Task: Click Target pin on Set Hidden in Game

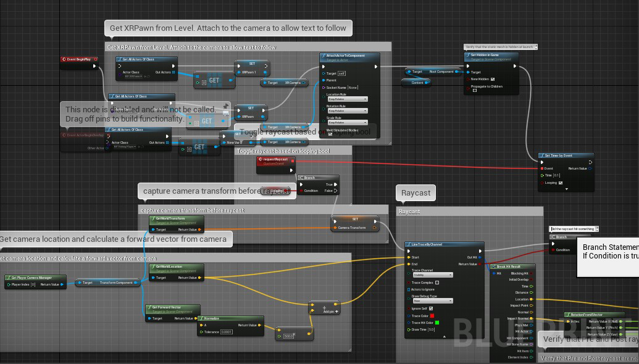Action: click(x=468, y=72)
